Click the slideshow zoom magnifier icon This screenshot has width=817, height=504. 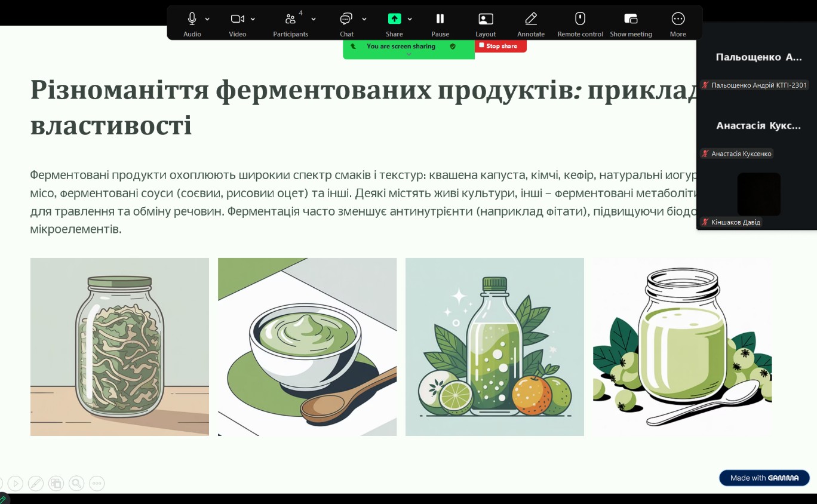[x=76, y=483]
